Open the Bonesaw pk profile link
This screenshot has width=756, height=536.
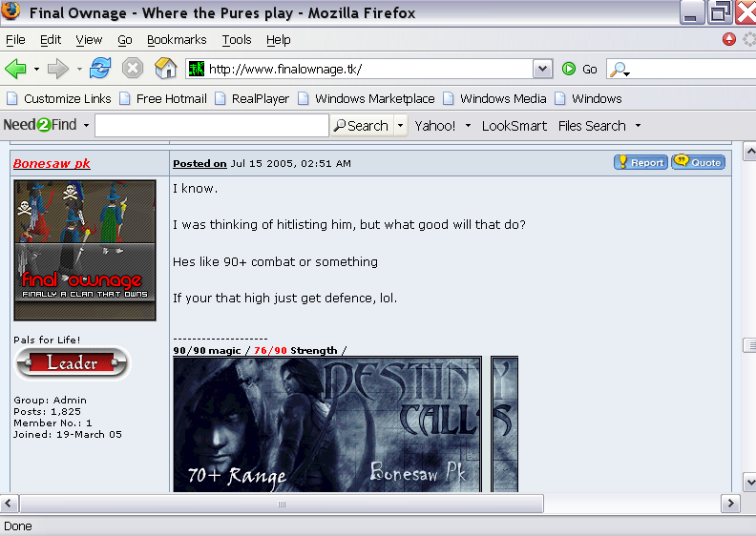[52, 163]
